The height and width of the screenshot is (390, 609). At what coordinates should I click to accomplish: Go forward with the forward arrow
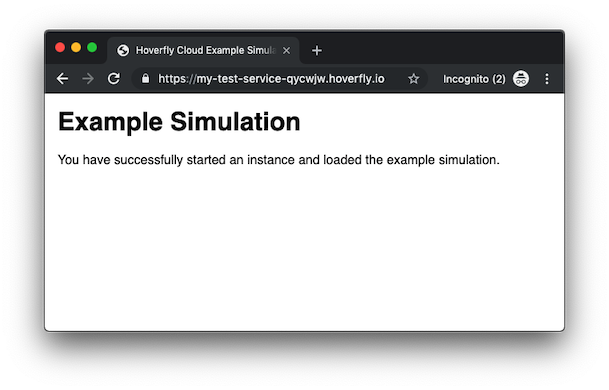click(88, 79)
